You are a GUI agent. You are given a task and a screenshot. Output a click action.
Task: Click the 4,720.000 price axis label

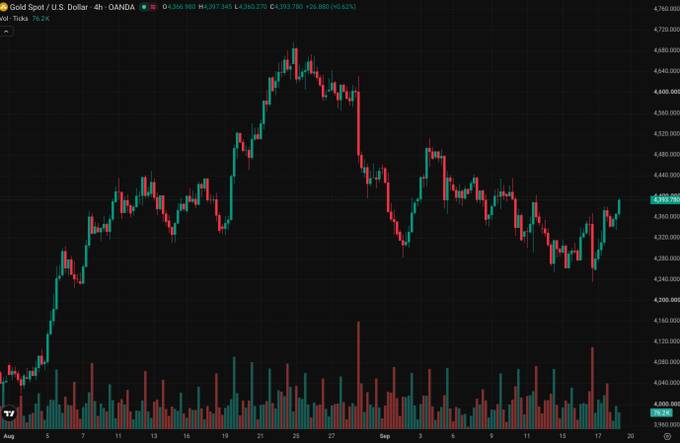666,29
